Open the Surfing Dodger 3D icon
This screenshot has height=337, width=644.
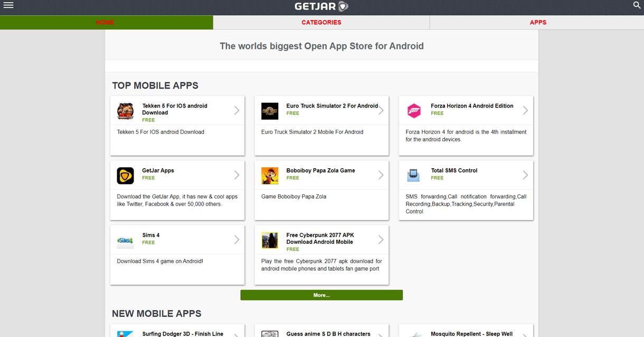coord(126,334)
